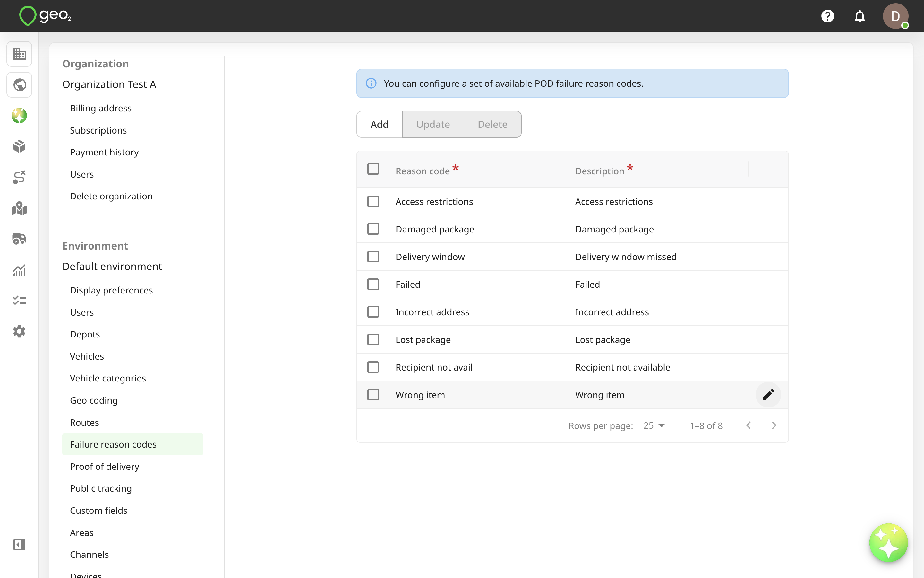Check the Damaged package row checkbox
The image size is (924, 578).
click(373, 229)
